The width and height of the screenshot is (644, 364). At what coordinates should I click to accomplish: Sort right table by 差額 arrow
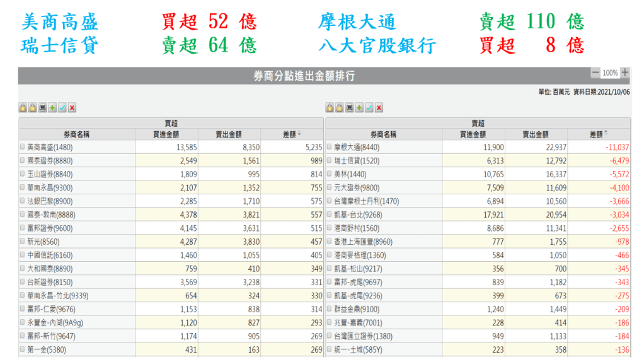(x=606, y=134)
